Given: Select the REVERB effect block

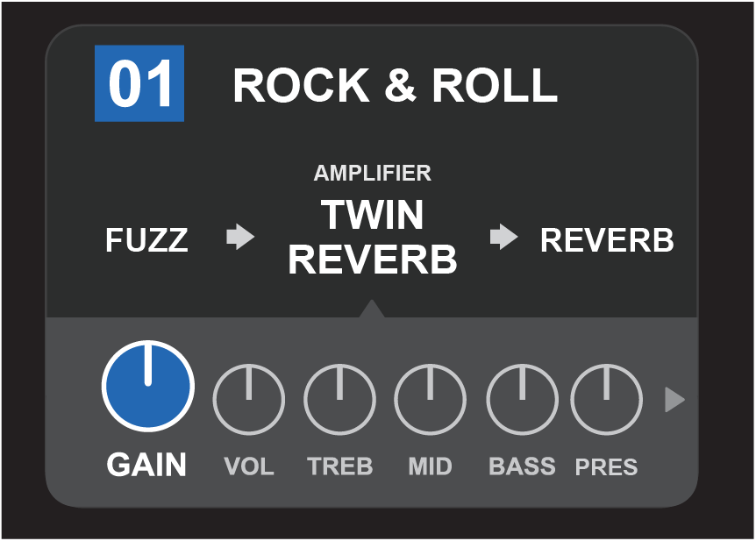Looking at the screenshot, I should [607, 239].
